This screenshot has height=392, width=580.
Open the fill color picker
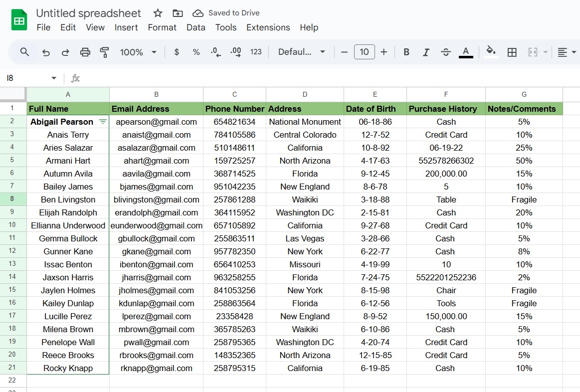(491, 52)
